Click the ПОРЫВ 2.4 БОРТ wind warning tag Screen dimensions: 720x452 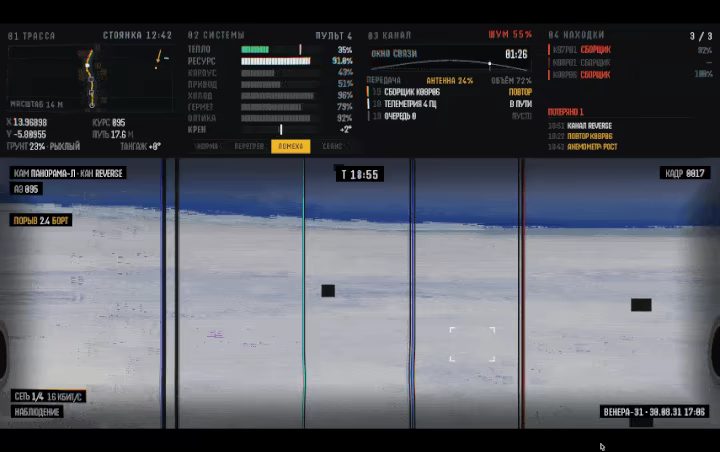41,220
